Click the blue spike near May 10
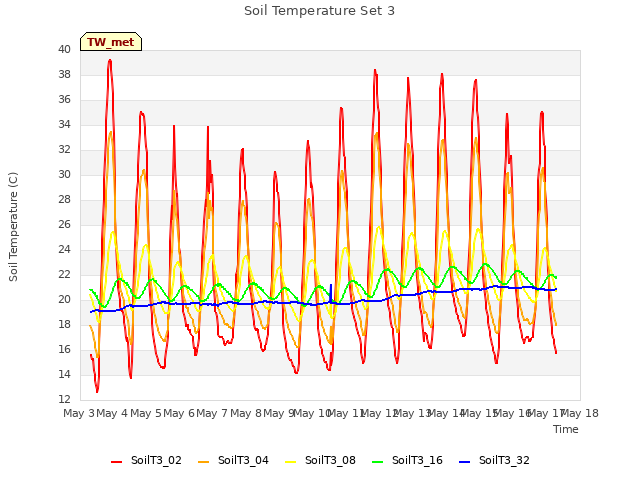 click(331, 292)
